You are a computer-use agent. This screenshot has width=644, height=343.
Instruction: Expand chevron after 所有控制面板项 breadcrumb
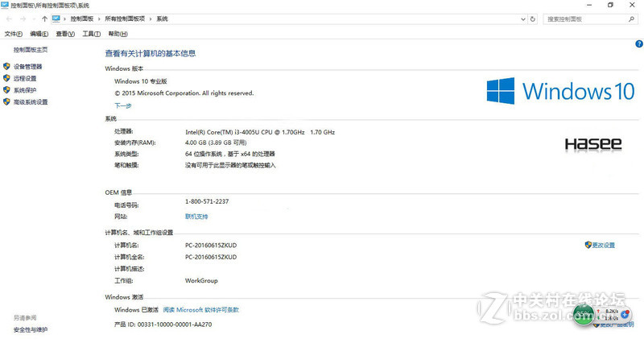point(151,19)
